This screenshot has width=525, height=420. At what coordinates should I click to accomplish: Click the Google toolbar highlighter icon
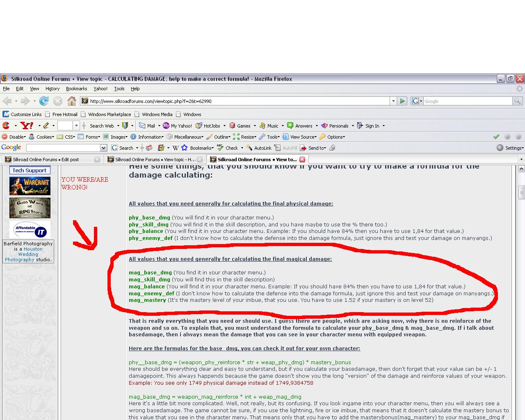coord(332,148)
